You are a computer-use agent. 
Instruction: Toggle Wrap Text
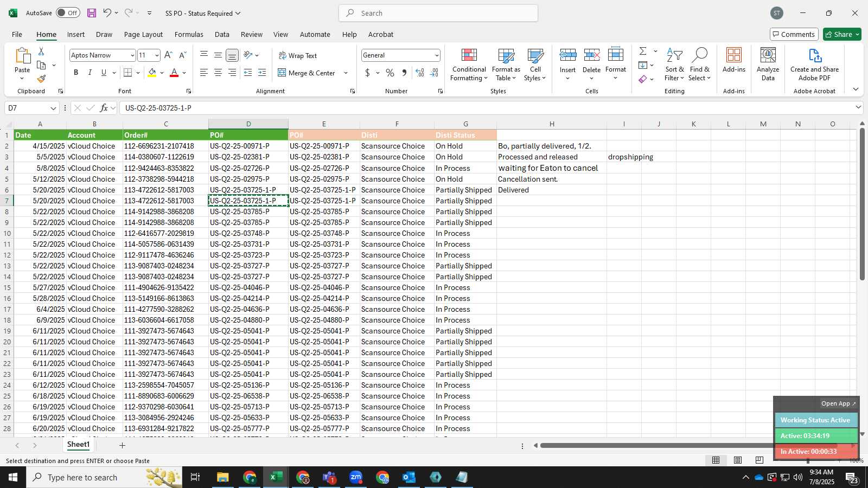(x=298, y=56)
